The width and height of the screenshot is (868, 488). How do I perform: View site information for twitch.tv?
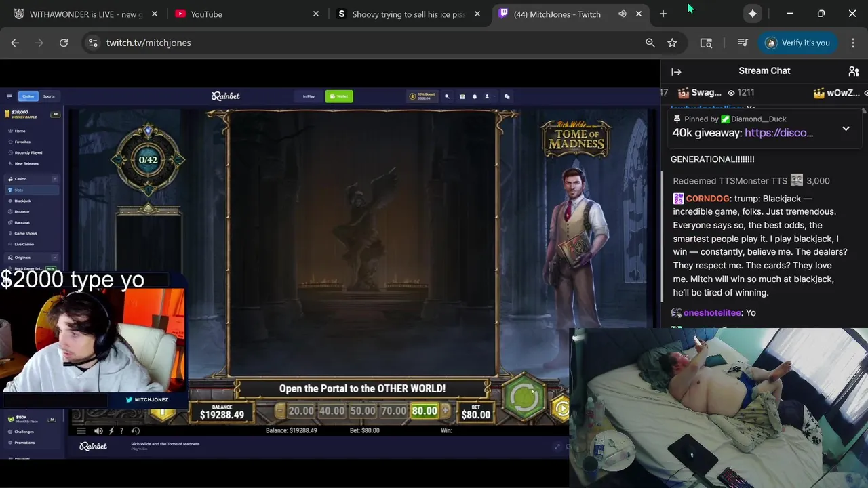[93, 43]
